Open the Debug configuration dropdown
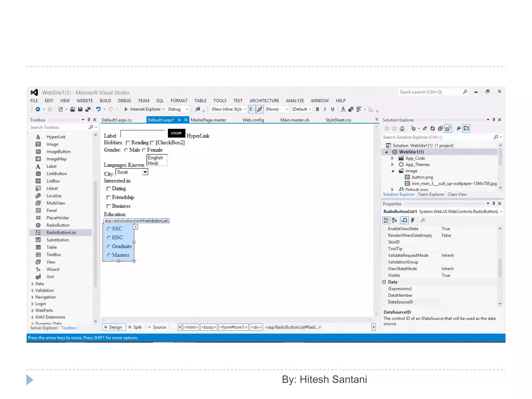This screenshot has height=399, width=532. pyautogui.click(x=187, y=109)
